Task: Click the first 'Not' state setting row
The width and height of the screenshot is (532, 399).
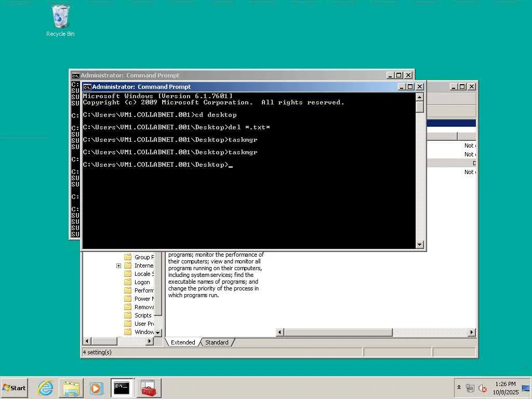Action: (x=451, y=145)
